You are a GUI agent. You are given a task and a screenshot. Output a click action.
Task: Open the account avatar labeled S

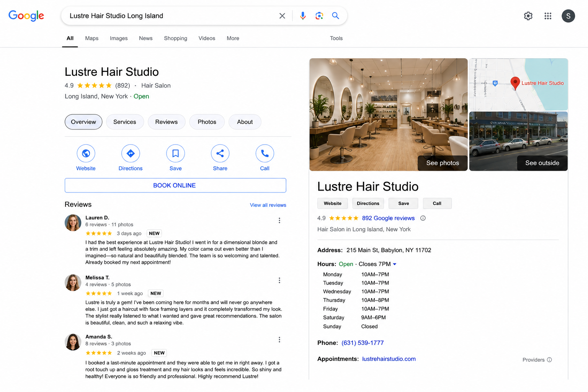click(568, 16)
